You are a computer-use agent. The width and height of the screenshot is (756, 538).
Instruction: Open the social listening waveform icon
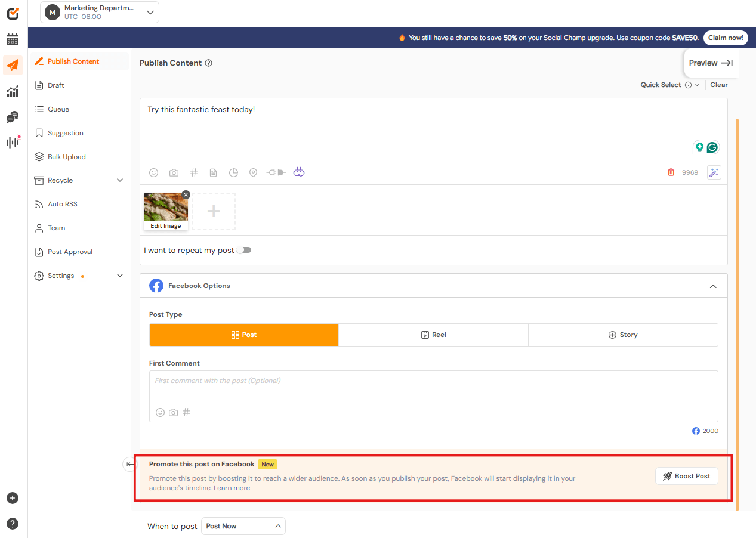point(13,142)
